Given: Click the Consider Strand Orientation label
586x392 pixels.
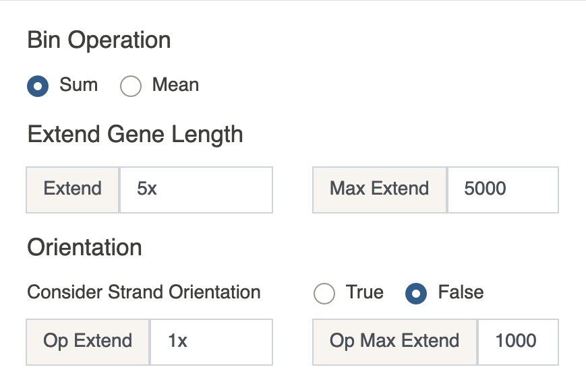Looking at the screenshot, I should tap(144, 292).
